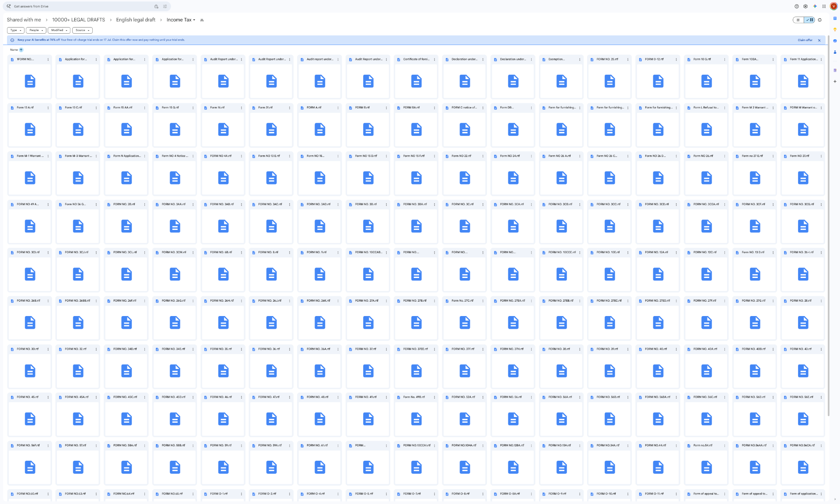Select the FORM NO. 6B.rtf thumbnail
Viewport: 840px width, 504px height.
click(223, 274)
